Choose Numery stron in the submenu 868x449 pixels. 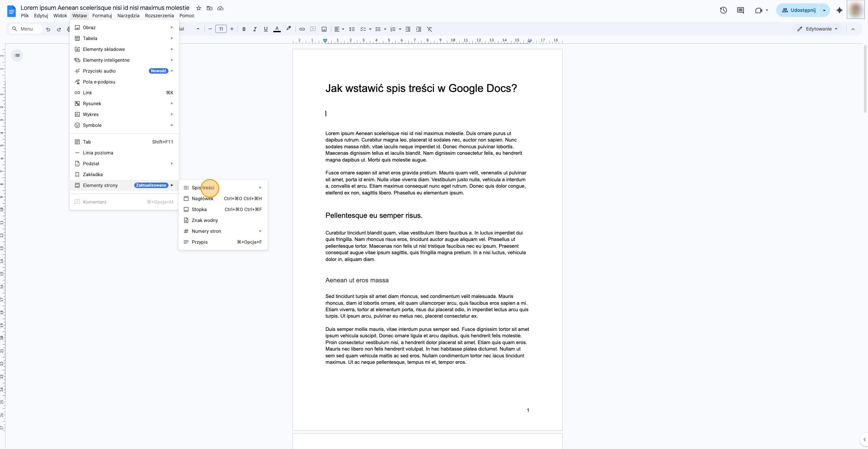[x=223, y=231]
